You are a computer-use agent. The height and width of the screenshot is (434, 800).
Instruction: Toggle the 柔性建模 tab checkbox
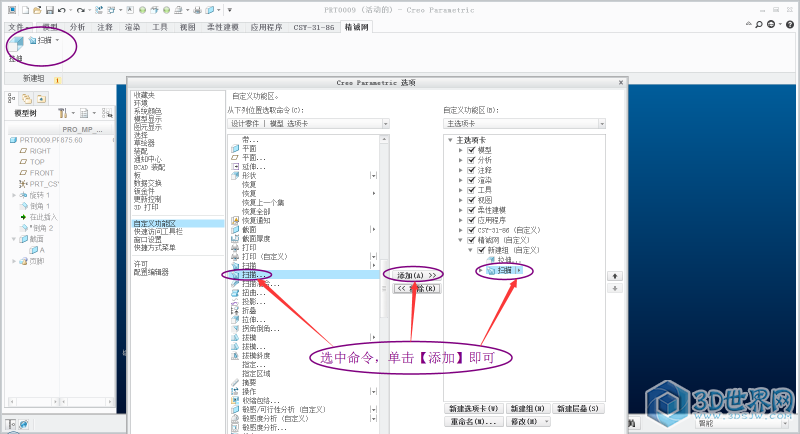pyautogui.click(x=471, y=210)
